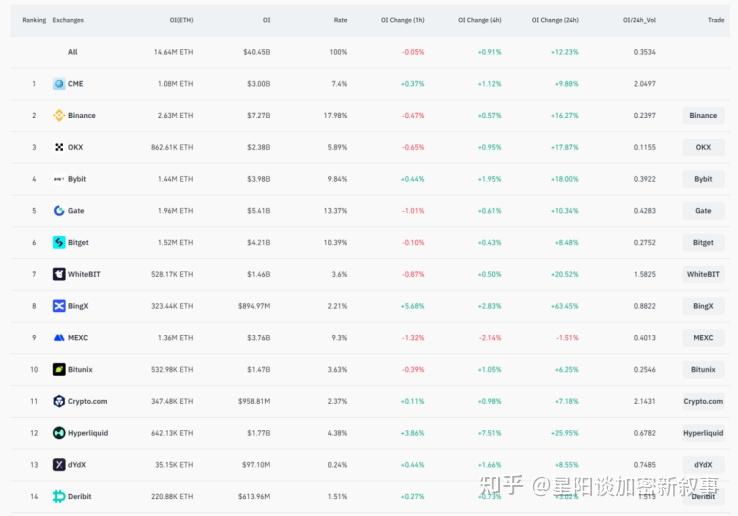Click the Deribit logo icon
The image size is (738, 516).
tap(59, 496)
